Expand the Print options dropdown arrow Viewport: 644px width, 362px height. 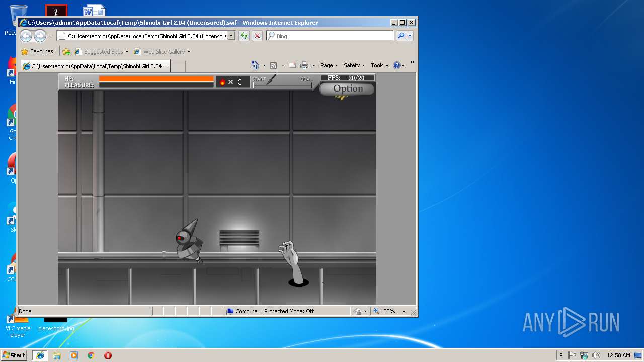[313, 65]
